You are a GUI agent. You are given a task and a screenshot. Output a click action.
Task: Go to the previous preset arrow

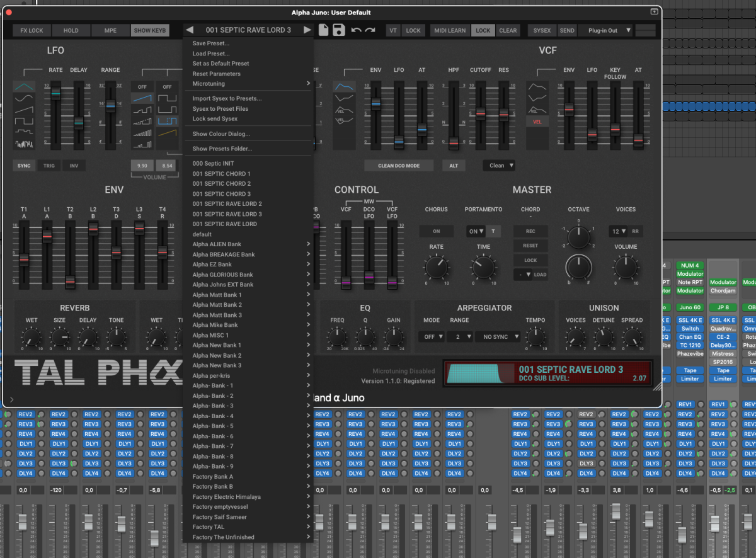(x=189, y=30)
